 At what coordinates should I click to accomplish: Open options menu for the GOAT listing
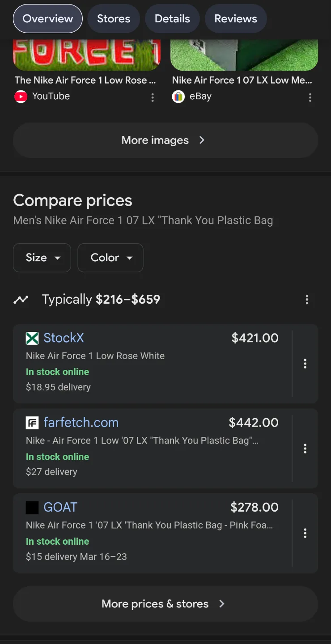pos(305,533)
